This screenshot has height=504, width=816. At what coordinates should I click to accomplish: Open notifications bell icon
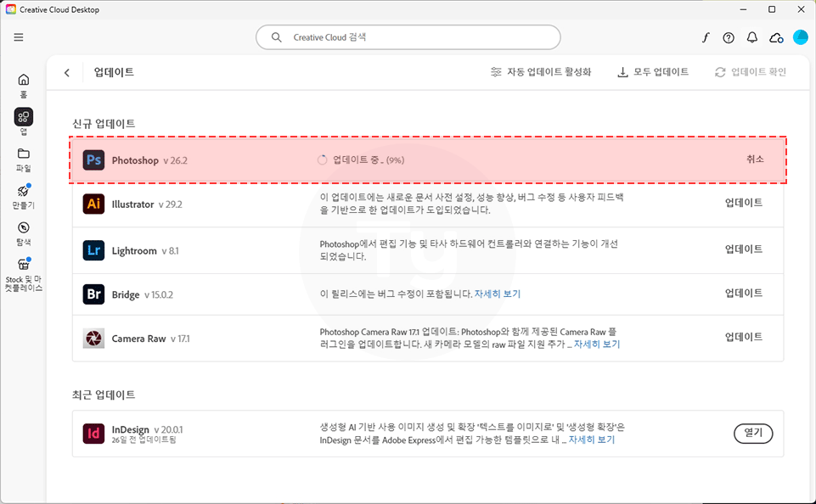(752, 37)
